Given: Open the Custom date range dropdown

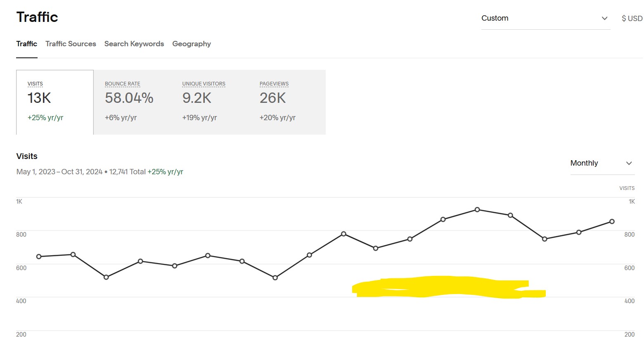Looking at the screenshot, I should tap(545, 18).
